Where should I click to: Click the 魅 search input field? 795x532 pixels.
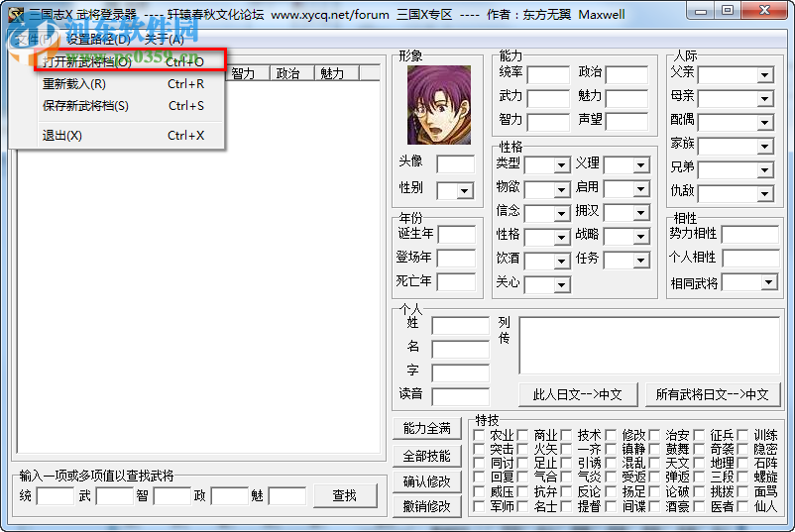(287, 496)
